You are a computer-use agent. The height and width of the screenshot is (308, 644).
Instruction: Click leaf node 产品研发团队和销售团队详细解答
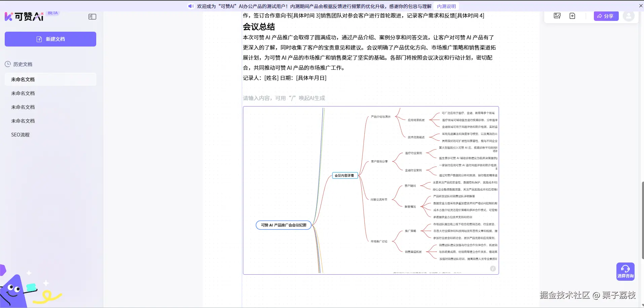pos(454,196)
